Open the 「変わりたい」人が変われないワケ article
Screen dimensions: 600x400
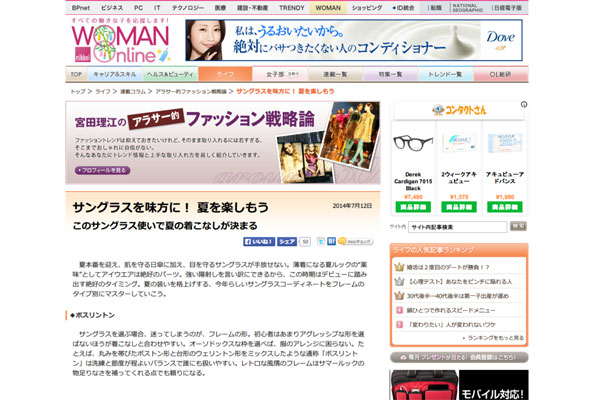point(451,324)
